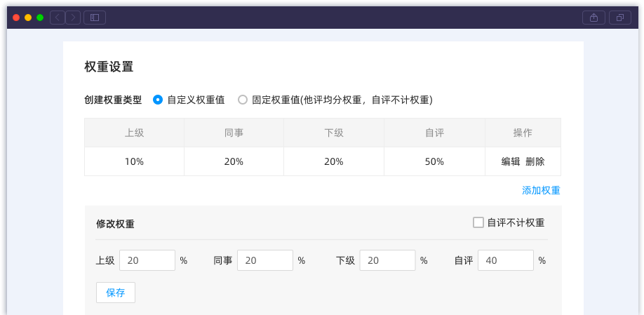Open the share icon in title bar
The image size is (644, 315).
(593, 18)
